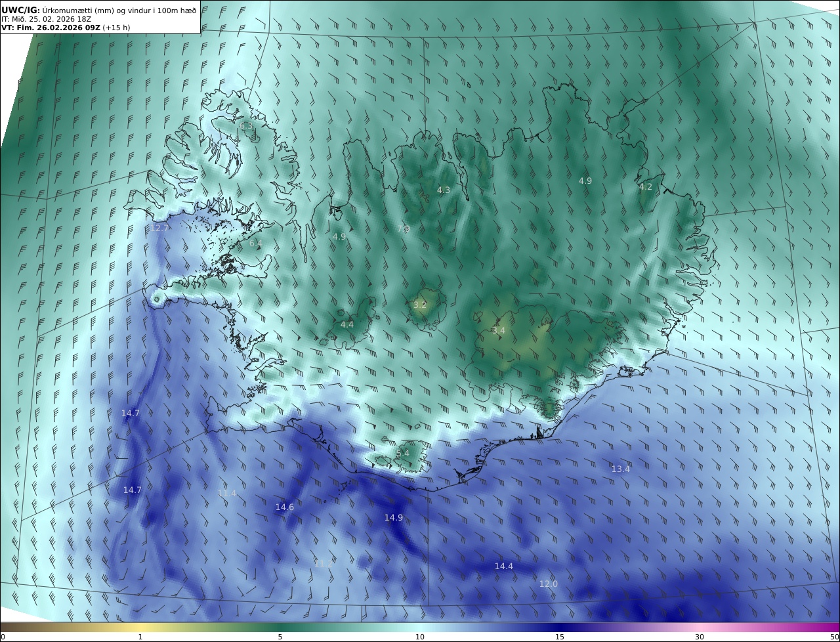Click the 'VT: Fim. 26.02.2026 09Z (+15 h)' line

click(x=66, y=28)
